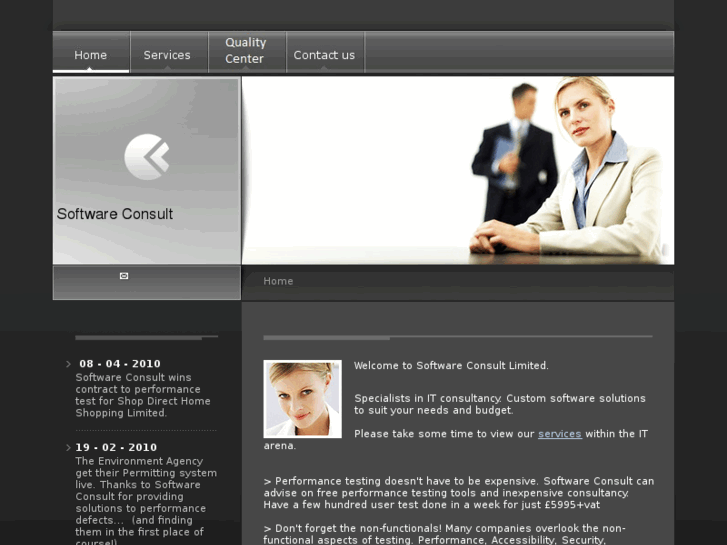The image size is (727, 545).
Task: Click the 'Welcome to Software Consult Limited.' heading
Action: (x=451, y=365)
